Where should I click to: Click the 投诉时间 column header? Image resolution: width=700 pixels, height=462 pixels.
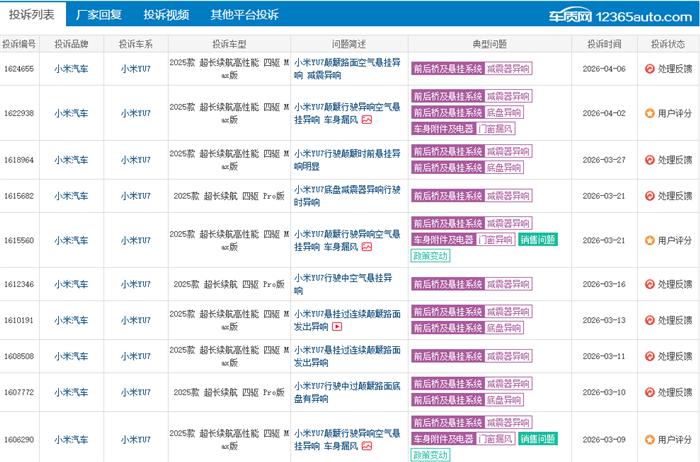pyautogui.click(x=604, y=45)
